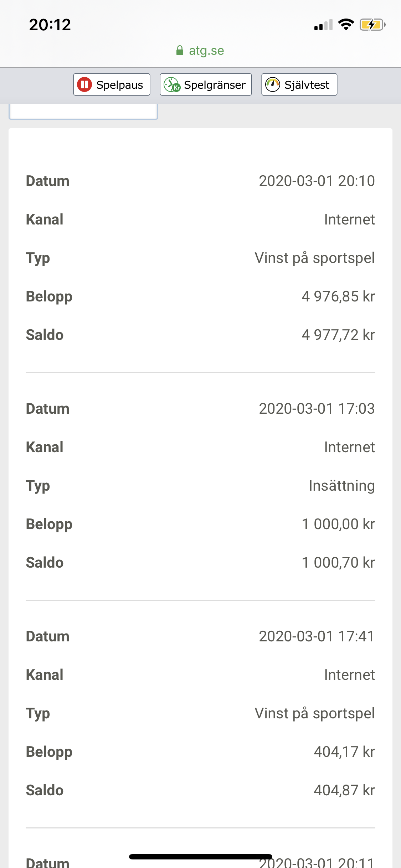Select the 4 976,85 kr amount
Viewport: 401px width, 868px height.
pyautogui.click(x=338, y=296)
